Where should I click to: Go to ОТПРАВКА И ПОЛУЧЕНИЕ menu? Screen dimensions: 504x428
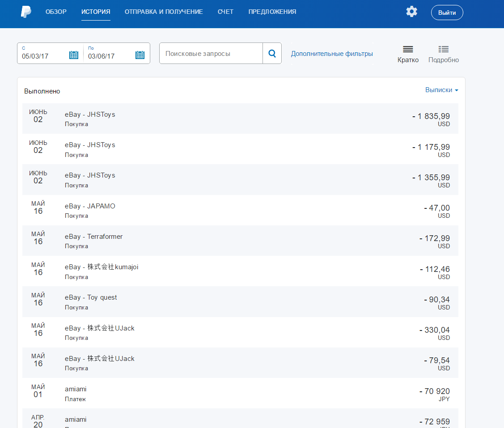click(164, 12)
